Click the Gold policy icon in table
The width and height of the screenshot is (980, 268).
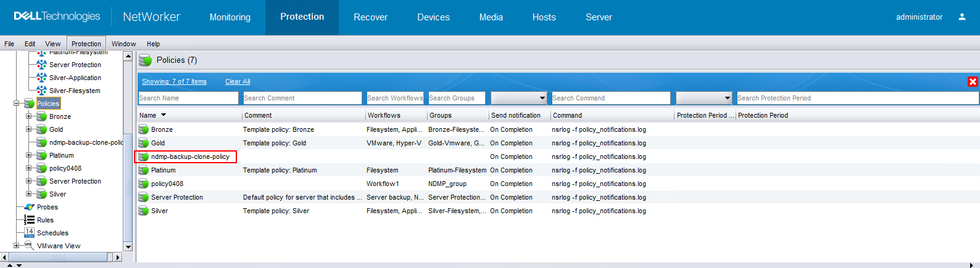144,143
